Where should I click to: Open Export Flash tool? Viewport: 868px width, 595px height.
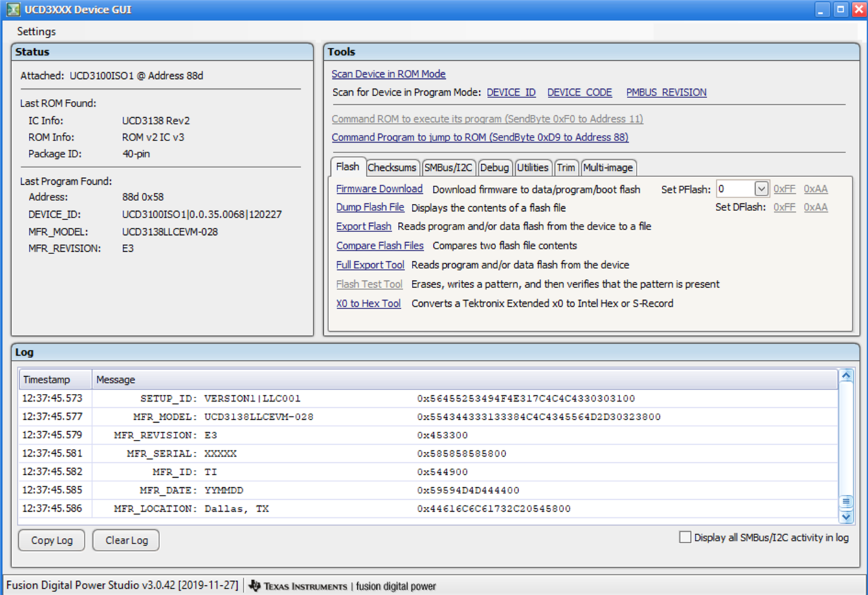363,227
